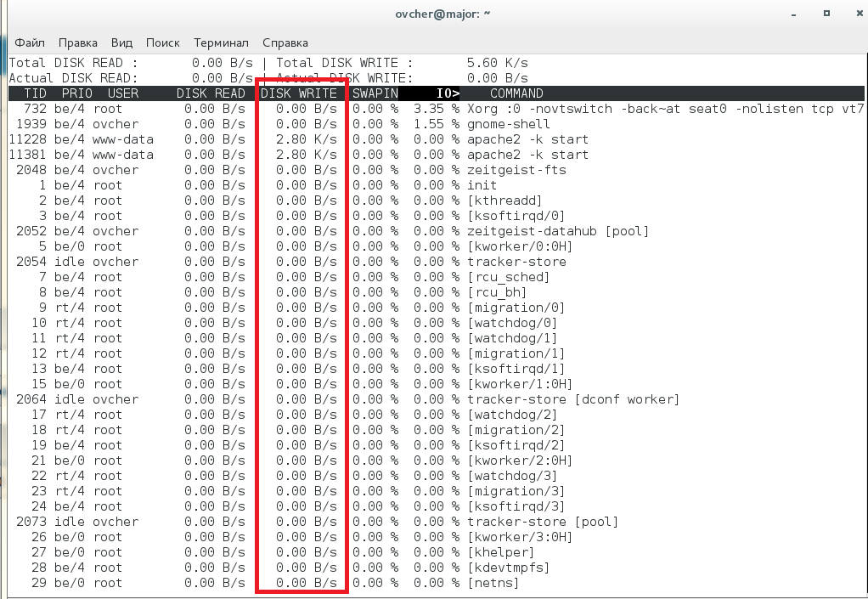Select the [kworker/2:0H] process row
The image size is (868, 599).
tap(437, 461)
